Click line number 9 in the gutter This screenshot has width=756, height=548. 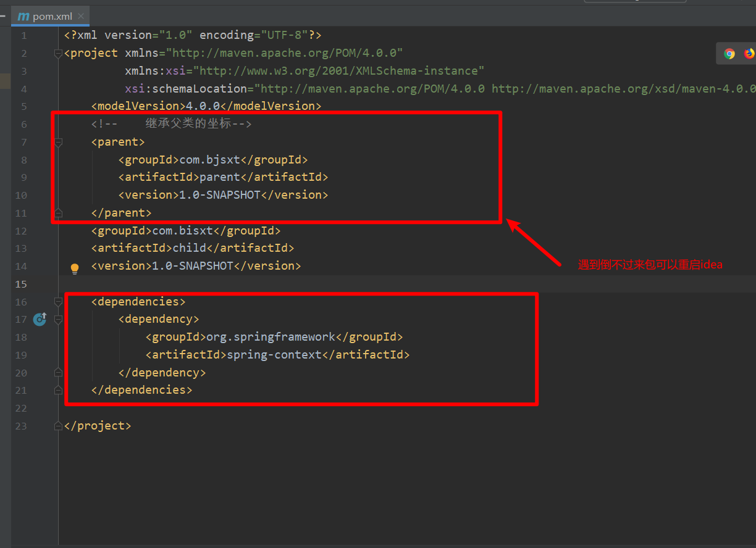pos(24,178)
